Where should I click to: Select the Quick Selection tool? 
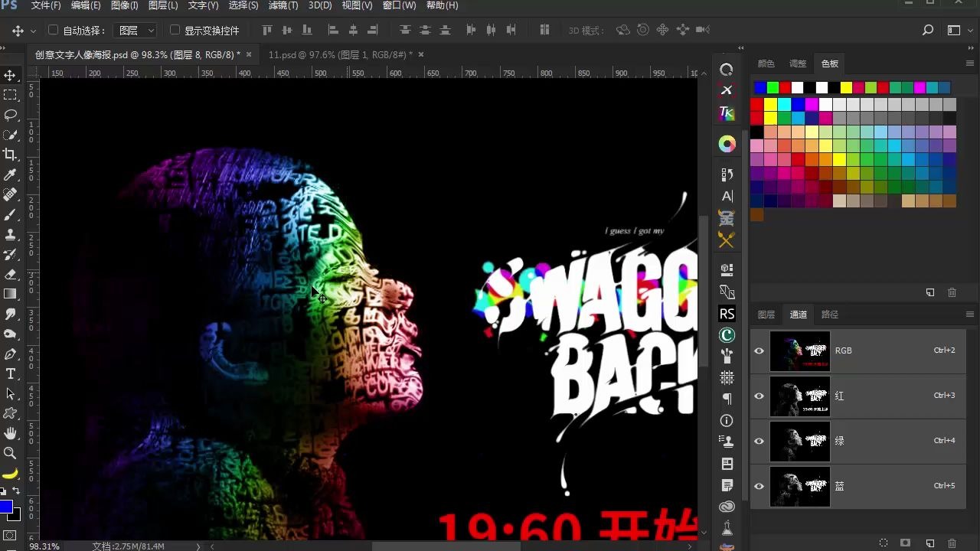point(11,135)
